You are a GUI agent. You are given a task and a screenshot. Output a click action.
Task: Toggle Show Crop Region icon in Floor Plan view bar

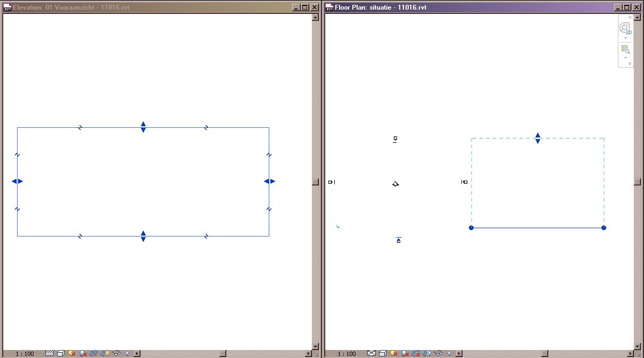coord(427,353)
